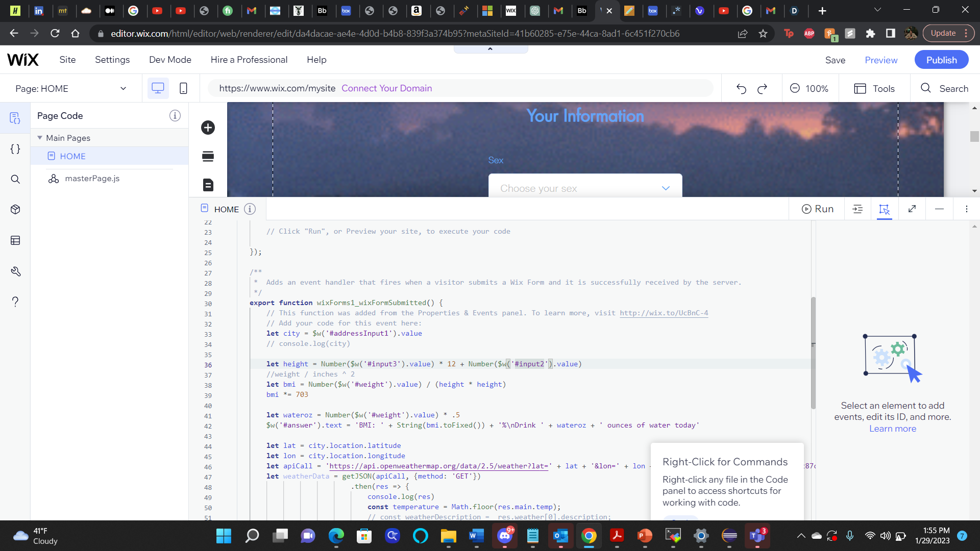Switch to desktop view
Screen dimensions: 980x551
point(158,88)
